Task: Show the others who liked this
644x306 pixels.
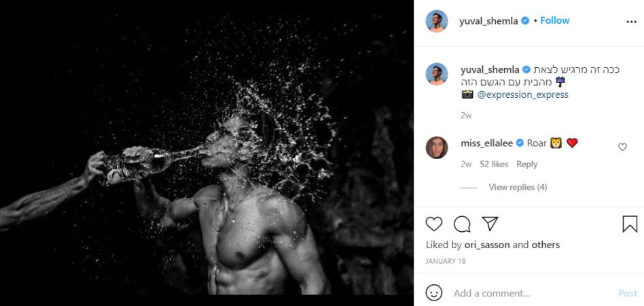Action: [x=545, y=245]
